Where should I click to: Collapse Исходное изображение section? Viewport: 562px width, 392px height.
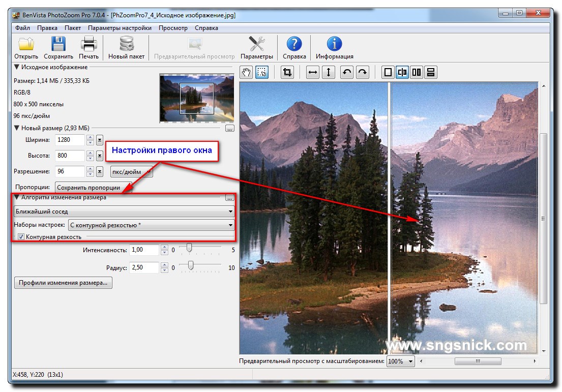pyautogui.click(x=16, y=67)
